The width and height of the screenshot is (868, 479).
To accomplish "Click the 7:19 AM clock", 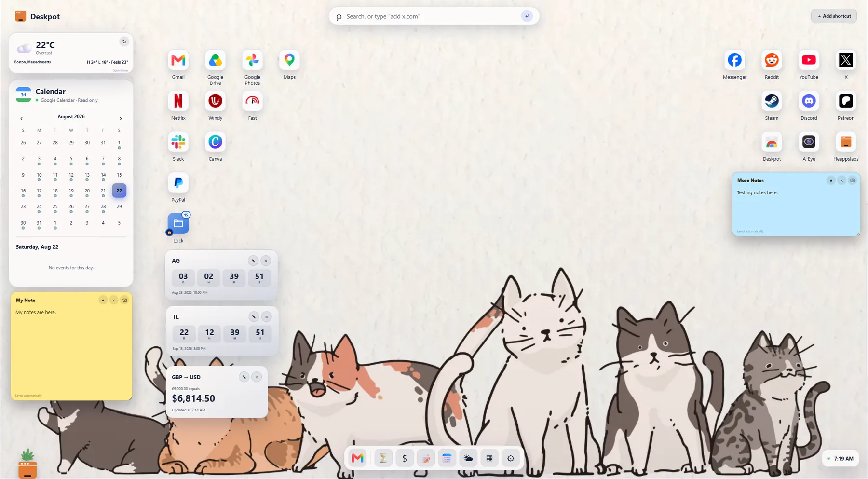I will point(841,458).
